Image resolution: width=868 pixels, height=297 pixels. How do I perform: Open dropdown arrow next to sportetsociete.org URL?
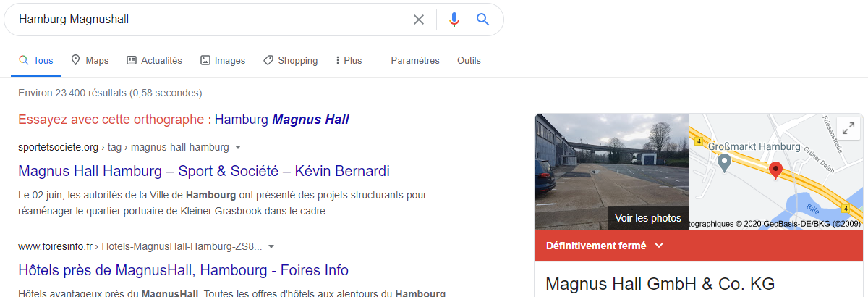(237, 147)
